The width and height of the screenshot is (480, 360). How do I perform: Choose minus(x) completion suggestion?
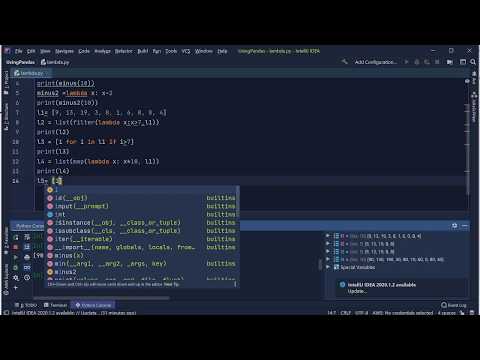pos(142,255)
